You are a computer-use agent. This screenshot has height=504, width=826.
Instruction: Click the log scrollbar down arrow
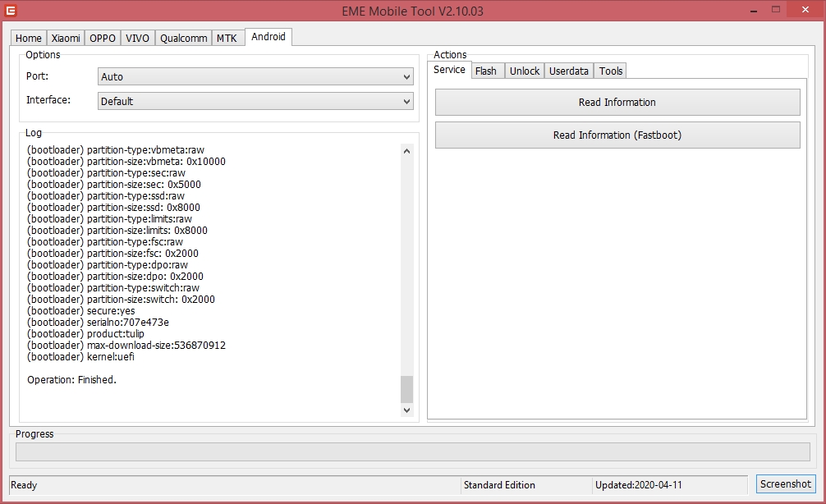click(x=406, y=410)
